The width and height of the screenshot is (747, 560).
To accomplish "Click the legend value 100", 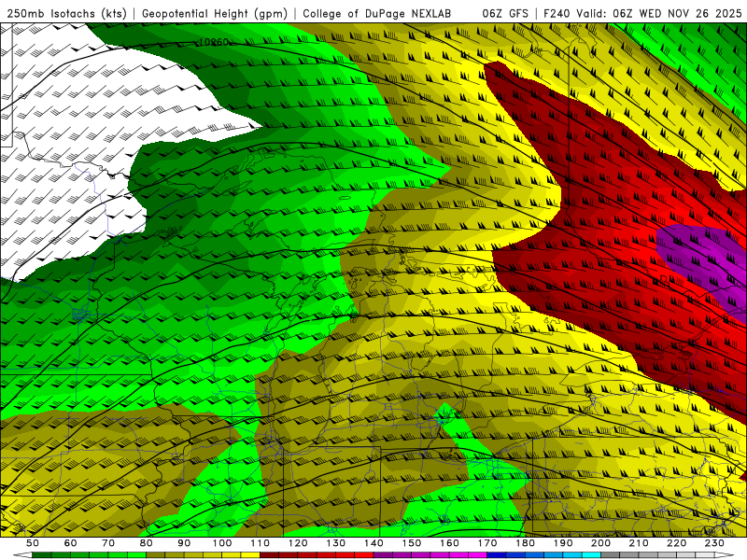I will click(x=222, y=543).
